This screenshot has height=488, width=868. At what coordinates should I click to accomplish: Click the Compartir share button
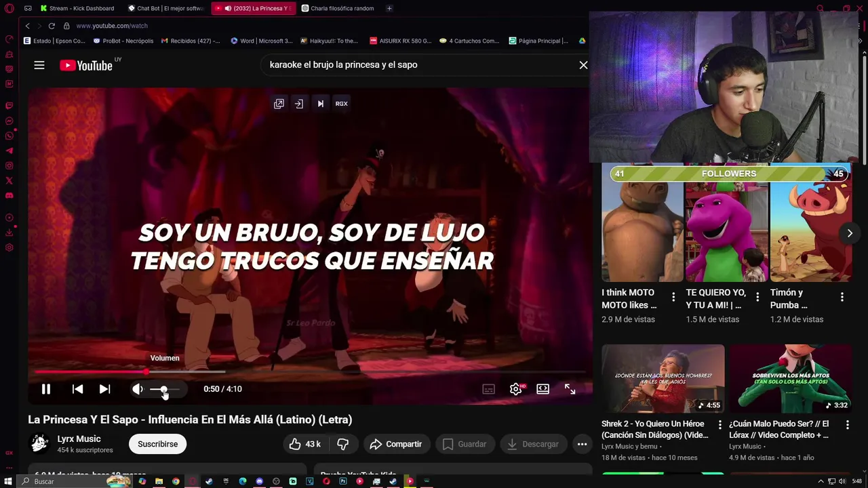[x=396, y=444]
